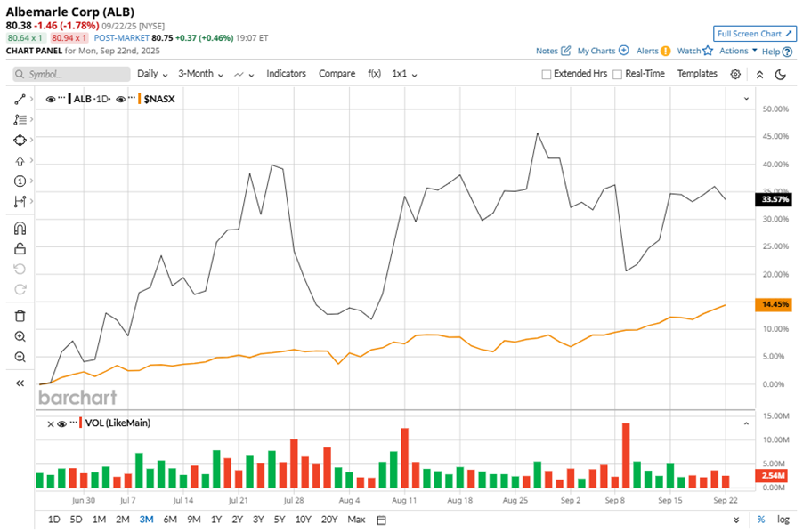803x532 pixels.
Task: Open Notes edit icon
Action: pos(566,51)
